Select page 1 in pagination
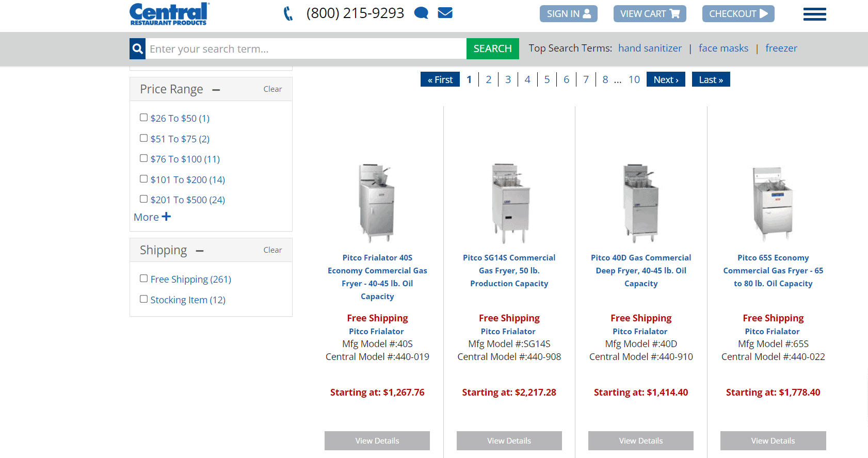 tap(469, 79)
